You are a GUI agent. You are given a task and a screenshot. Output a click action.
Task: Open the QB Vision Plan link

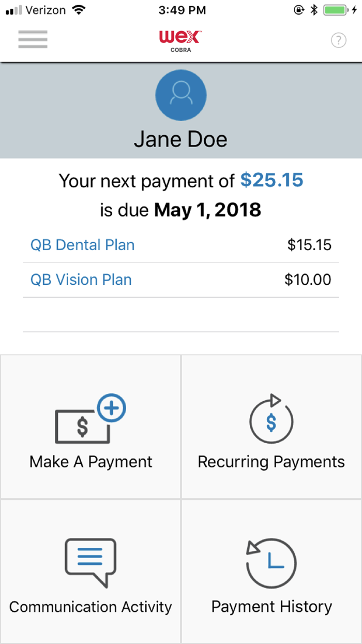click(x=81, y=279)
